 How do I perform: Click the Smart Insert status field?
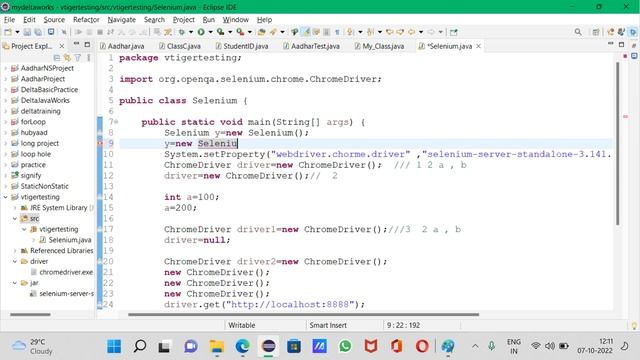click(328, 325)
